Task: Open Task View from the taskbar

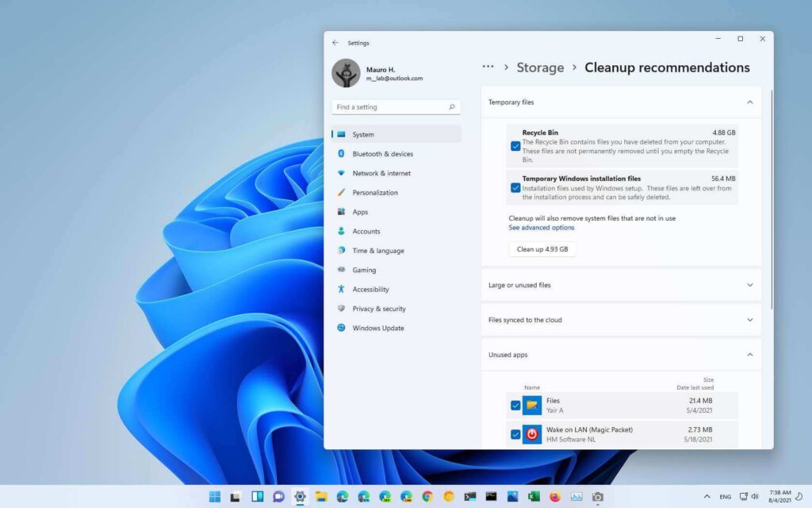Action: 236,497
